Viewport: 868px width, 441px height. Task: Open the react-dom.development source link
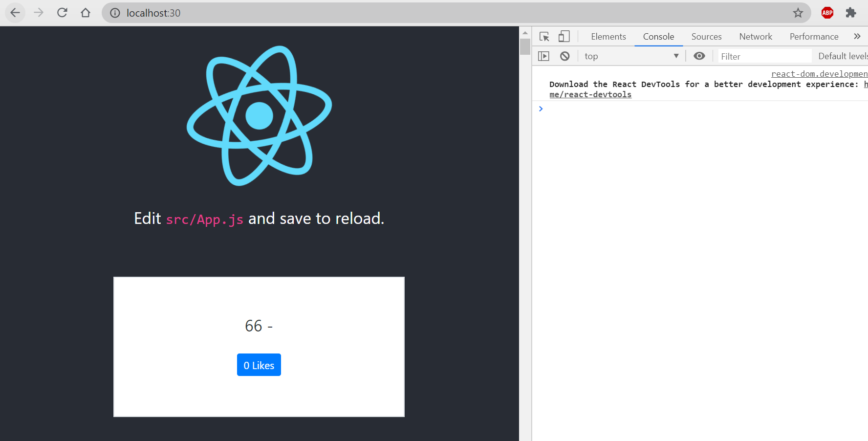coord(820,74)
